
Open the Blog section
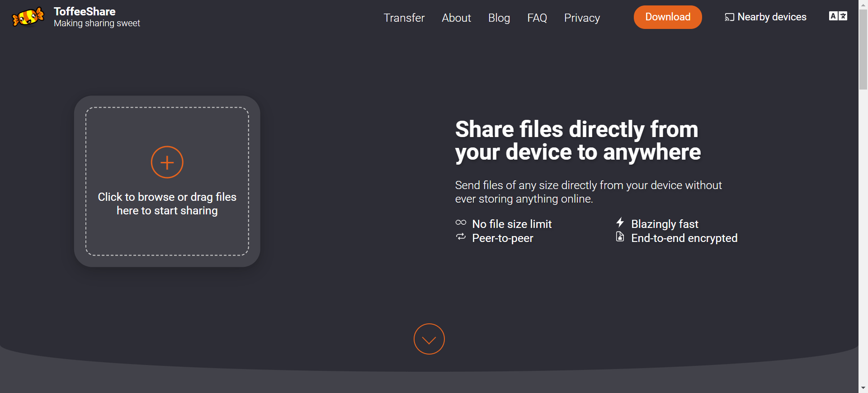point(499,18)
